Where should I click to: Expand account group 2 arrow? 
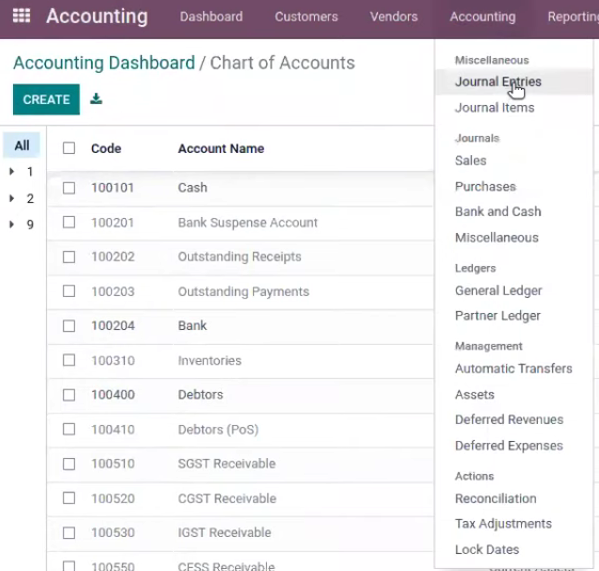click(12, 198)
